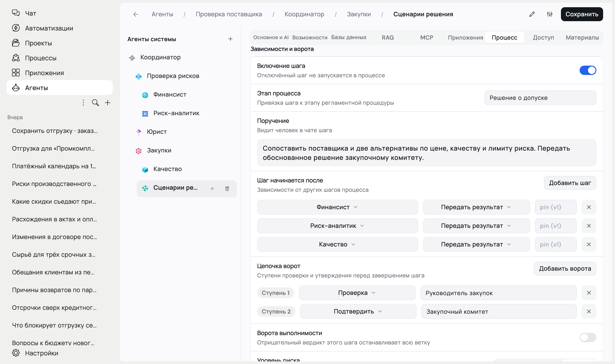This screenshot has width=615, height=364.
Task: Switch to the Материалы tab
Action: 582,37
